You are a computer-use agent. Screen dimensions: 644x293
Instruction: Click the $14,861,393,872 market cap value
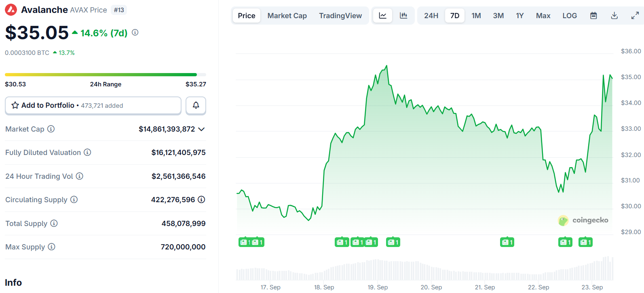click(167, 129)
